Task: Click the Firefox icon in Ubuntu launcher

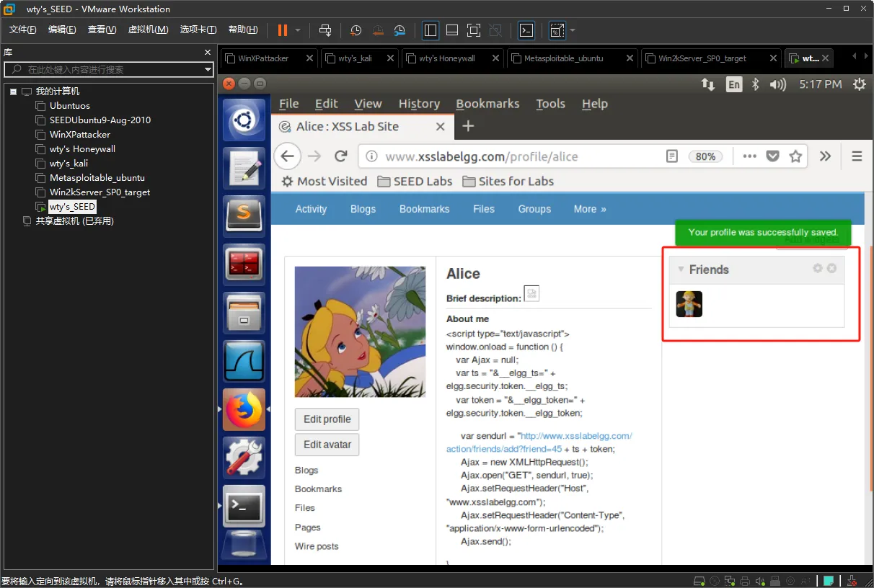Action: coord(244,409)
